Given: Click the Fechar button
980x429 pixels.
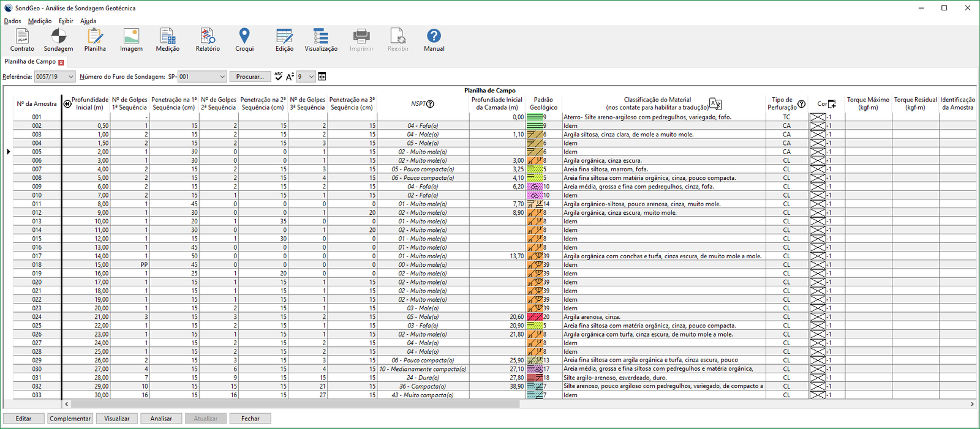Looking at the screenshot, I should (x=251, y=419).
